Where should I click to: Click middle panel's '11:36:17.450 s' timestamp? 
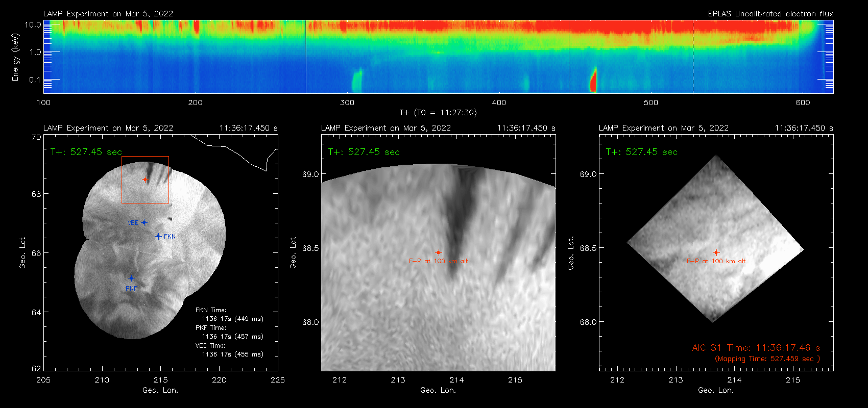(526, 128)
